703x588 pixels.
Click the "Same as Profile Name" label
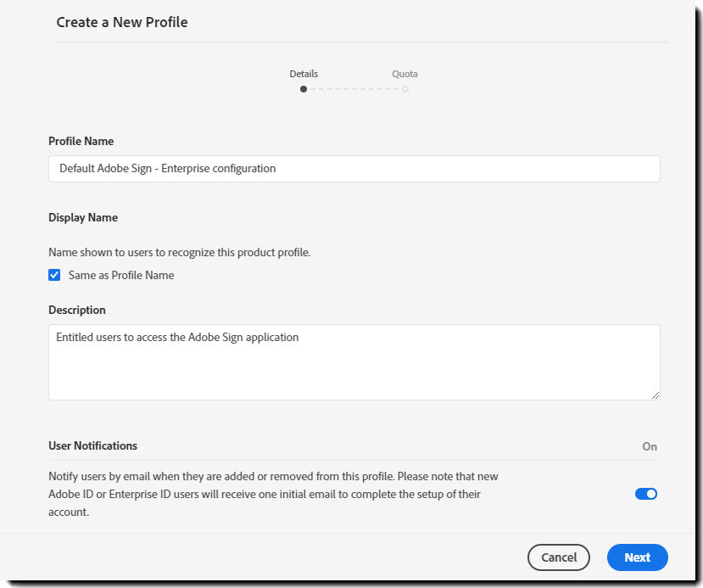tap(121, 276)
